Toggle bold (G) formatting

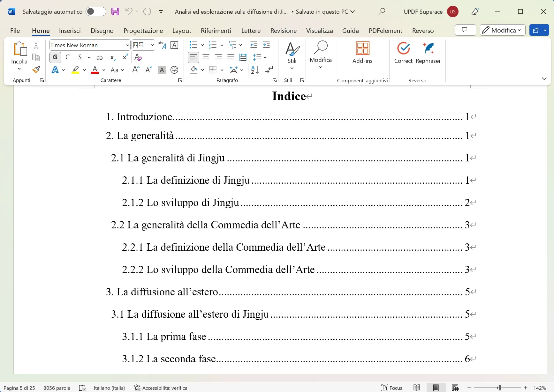pyautogui.click(x=55, y=57)
